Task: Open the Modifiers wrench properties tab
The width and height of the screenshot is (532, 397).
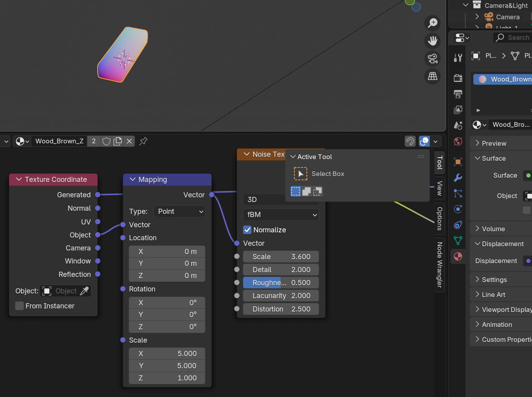Action: click(458, 178)
